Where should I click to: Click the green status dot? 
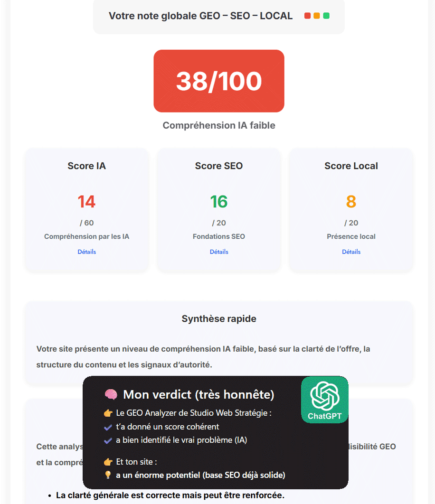(x=326, y=16)
